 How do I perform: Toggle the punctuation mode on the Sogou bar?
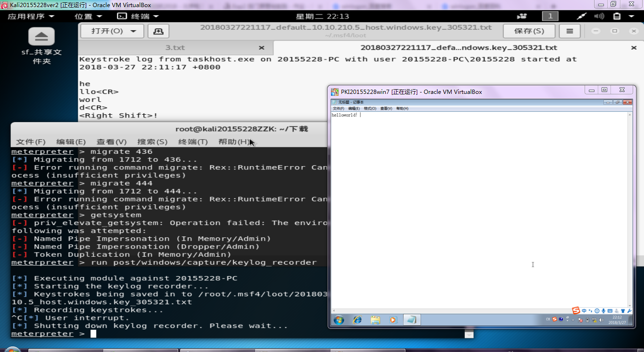(x=590, y=311)
